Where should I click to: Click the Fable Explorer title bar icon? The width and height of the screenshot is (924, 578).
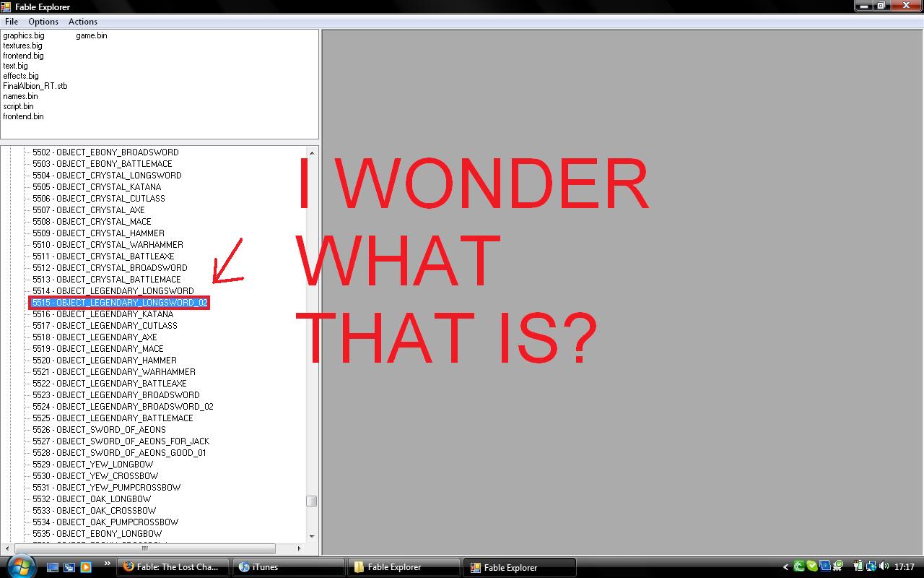(x=6, y=7)
